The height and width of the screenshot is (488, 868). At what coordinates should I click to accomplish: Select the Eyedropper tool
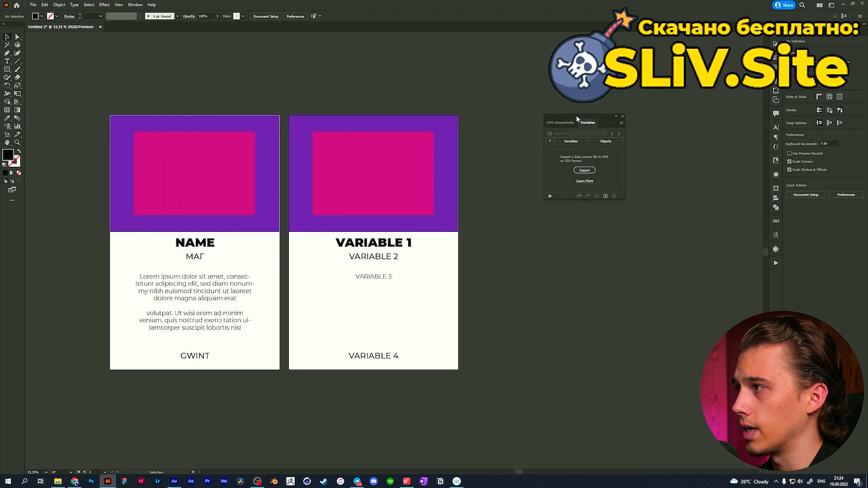point(7,118)
